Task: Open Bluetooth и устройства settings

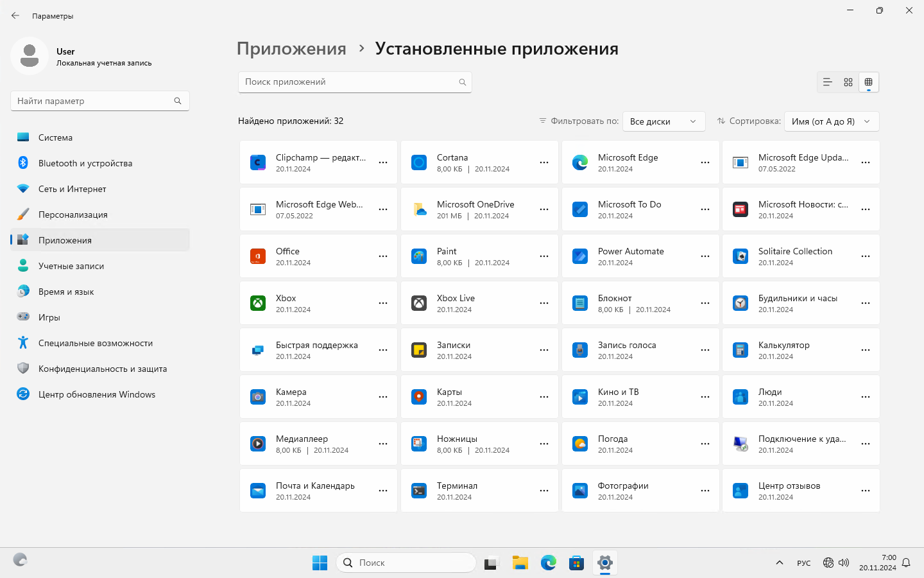Action: (x=100, y=163)
